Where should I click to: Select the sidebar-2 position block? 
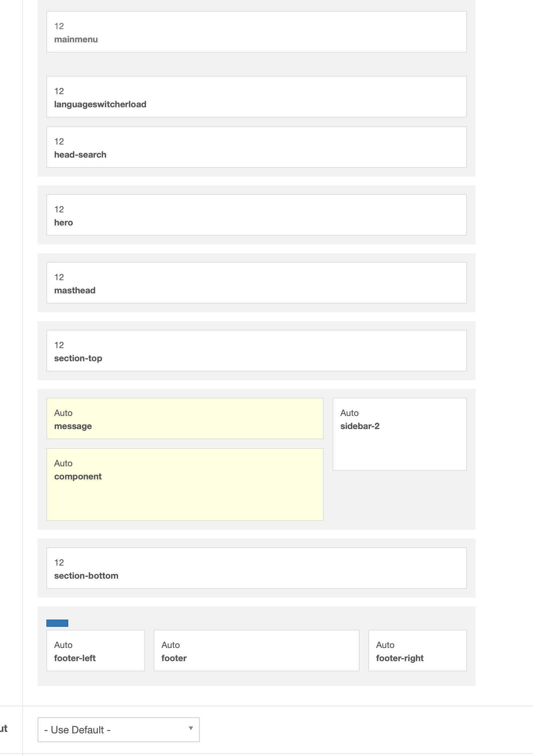pyautogui.click(x=399, y=434)
